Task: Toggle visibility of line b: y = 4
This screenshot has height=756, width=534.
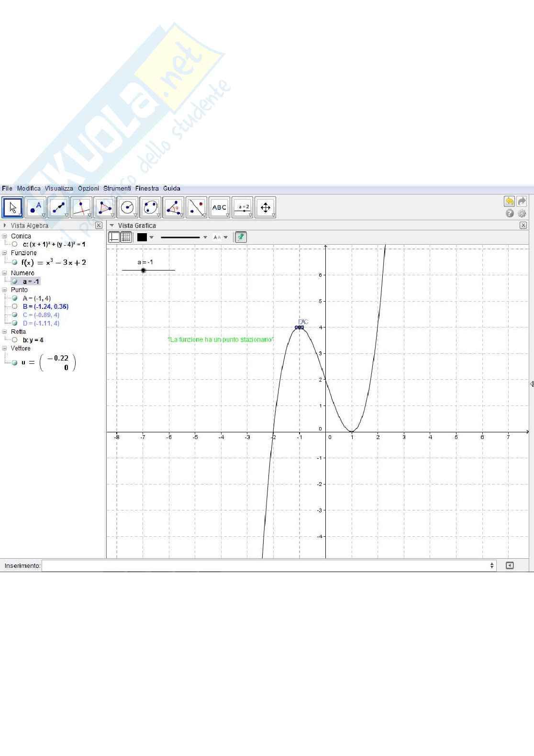Action: pos(15,340)
